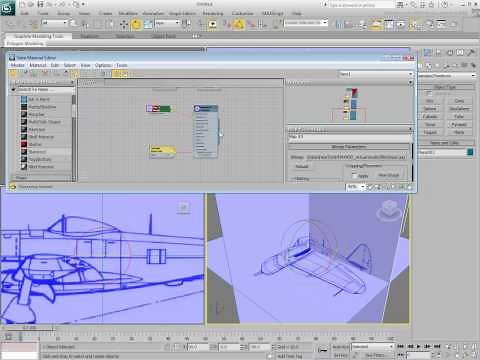This screenshot has width=480, height=360.
Task: Expand the Maps group in browser
Action: pos(41,178)
